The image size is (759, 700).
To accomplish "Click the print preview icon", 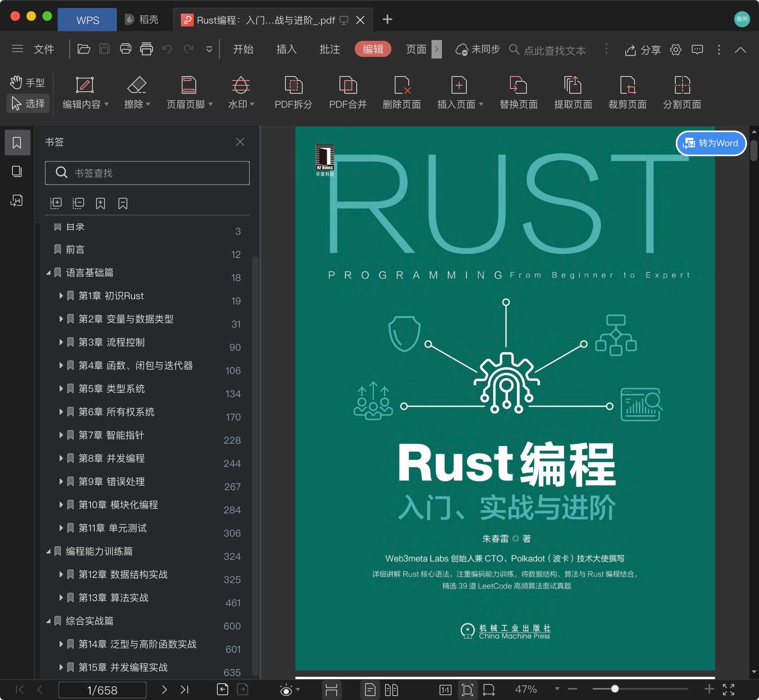I will pos(147,49).
